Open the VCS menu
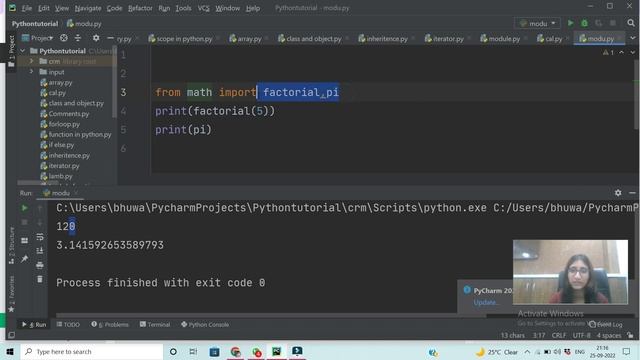Image resolution: width=640 pixels, height=360 pixels. 203,8
